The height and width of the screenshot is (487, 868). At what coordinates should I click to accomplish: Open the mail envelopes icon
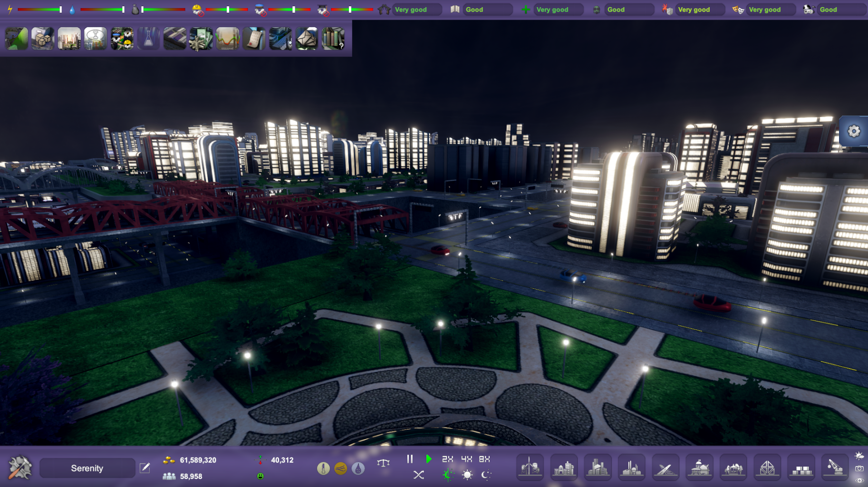tap(307, 39)
